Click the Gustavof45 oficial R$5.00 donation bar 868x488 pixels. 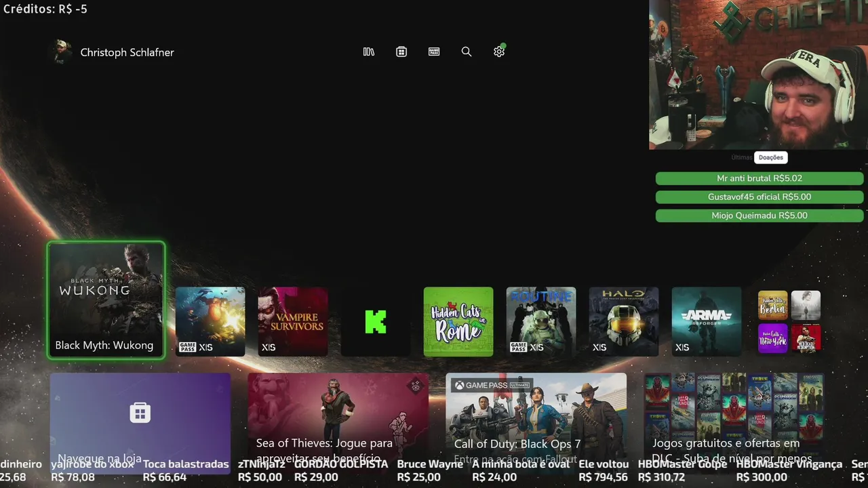[x=759, y=197]
